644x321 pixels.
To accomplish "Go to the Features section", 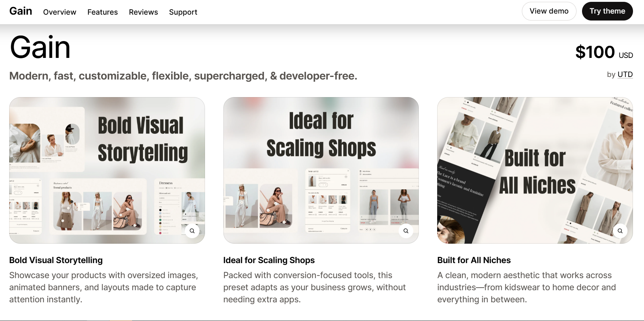I will 103,12.
